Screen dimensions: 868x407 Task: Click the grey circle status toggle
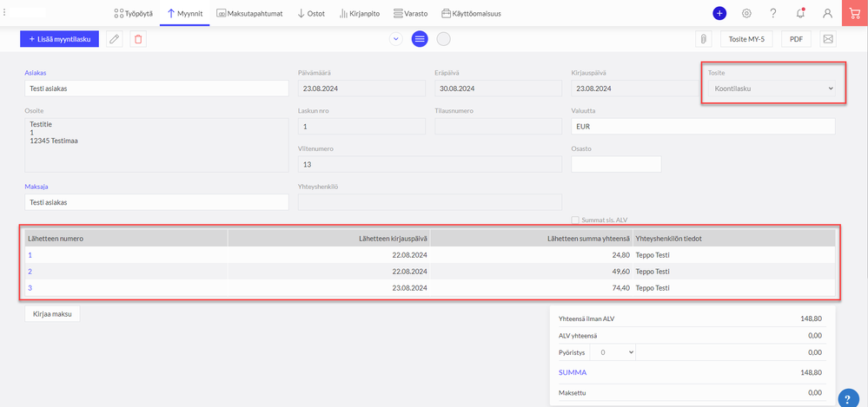click(x=443, y=39)
